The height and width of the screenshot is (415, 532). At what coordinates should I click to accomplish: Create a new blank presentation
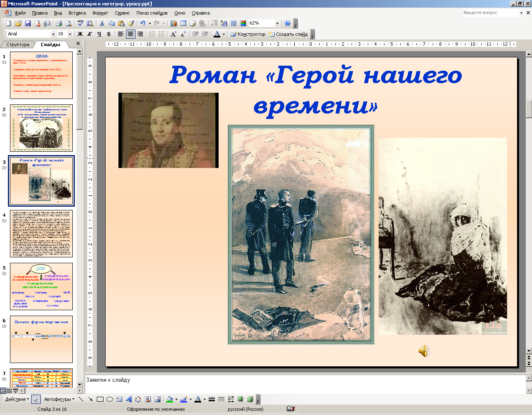(8, 23)
